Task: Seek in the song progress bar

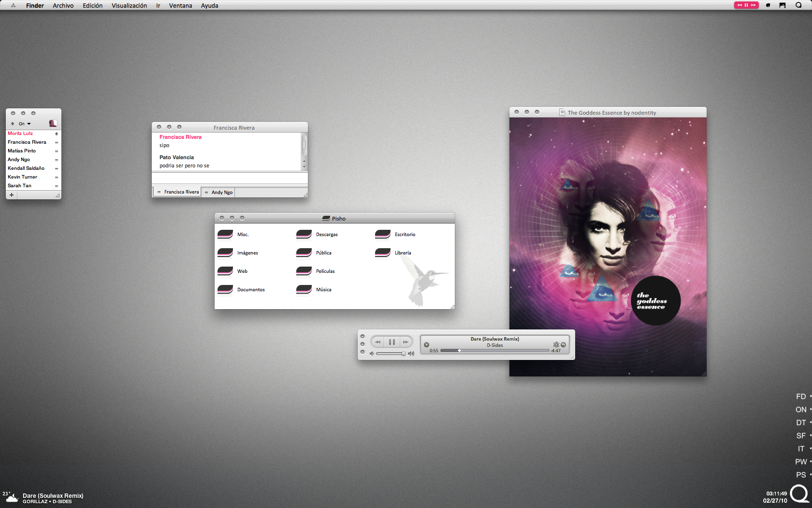Action: tap(494, 350)
